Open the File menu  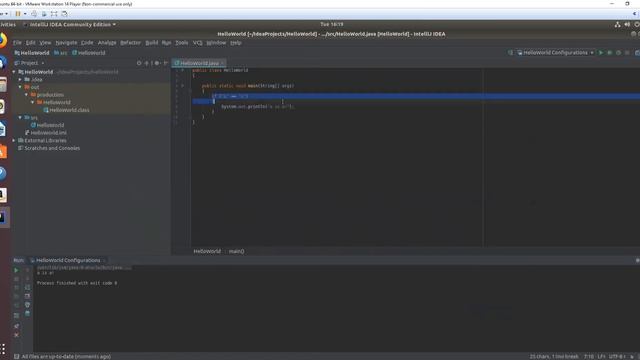[17, 42]
